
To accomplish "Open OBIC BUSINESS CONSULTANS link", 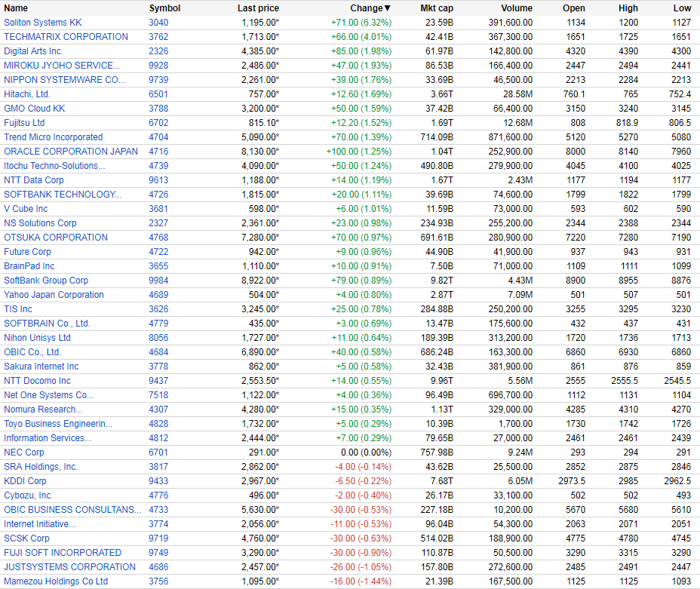I will click(x=72, y=509).
